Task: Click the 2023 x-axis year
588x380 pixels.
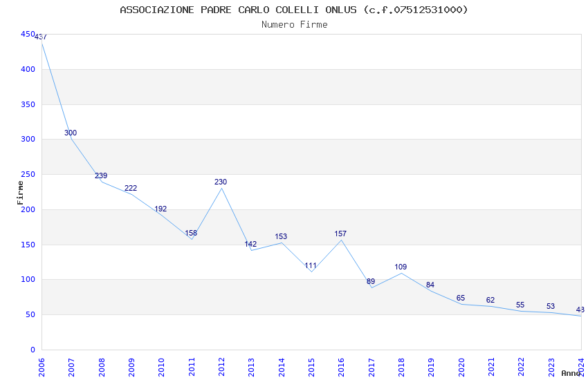Action: point(551,368)
